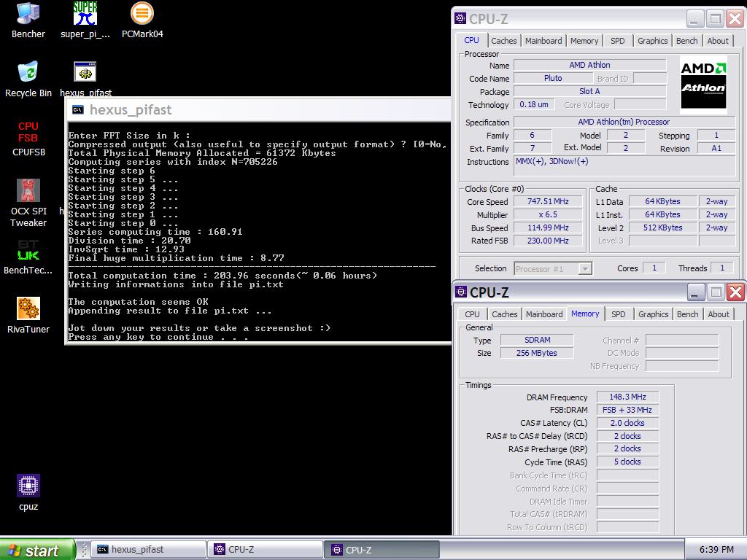Click the 2.0 clocks CAS latency value
The width and height of the screenshot is (747, 560).
(x=627, y=423)
